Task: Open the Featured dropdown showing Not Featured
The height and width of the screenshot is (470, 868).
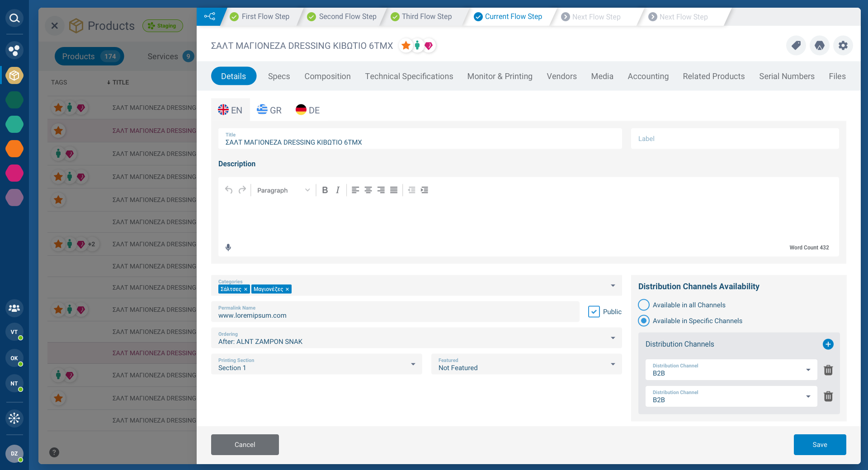Action: (613, 364)
